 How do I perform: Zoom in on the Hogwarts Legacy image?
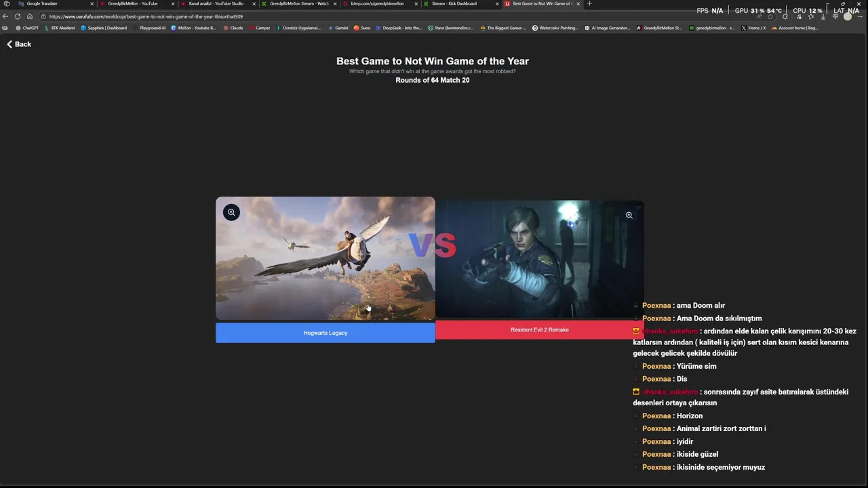(231, 212)
